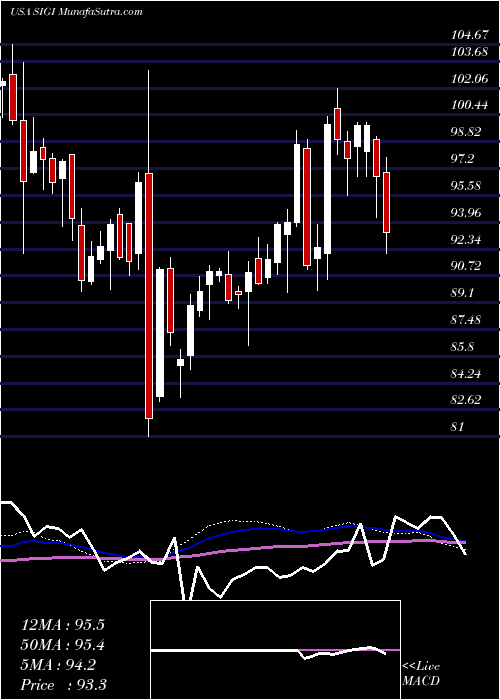Screen dimensions: 500x700
Task: Select the 85.8 price axis label
Action: point(463,346)
